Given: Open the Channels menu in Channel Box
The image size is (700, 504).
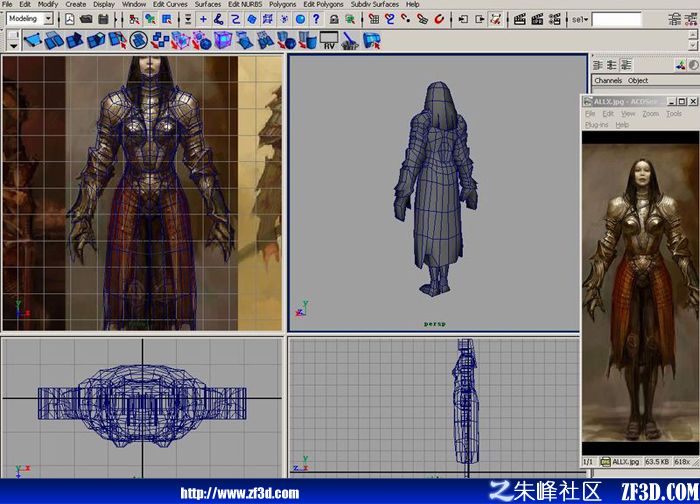Looking at the screenshot, I should pyautogui.click(x=608, y=80).
